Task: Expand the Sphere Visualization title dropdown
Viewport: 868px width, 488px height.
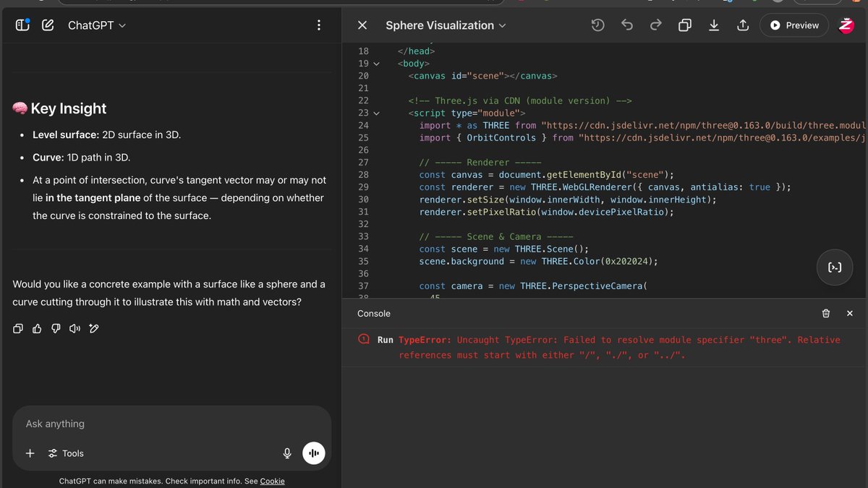Action: coord(446,25)
